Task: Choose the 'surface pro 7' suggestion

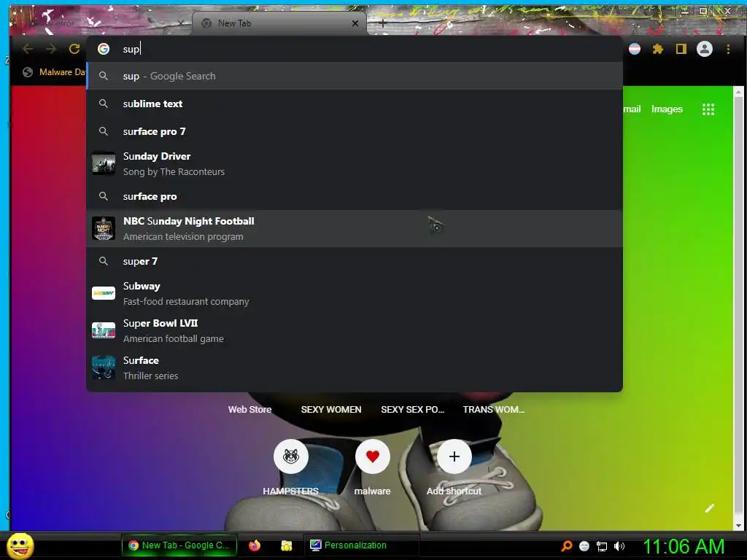Action: tap(355, 131)
